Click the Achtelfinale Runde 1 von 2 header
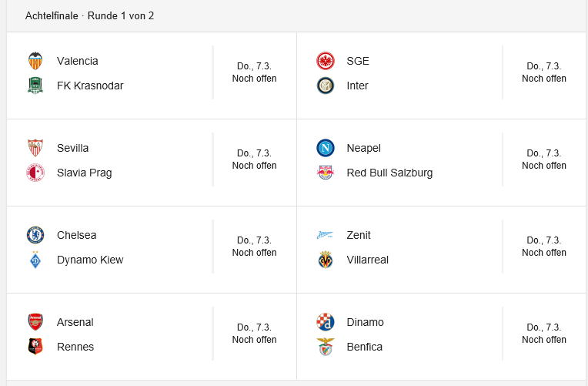The width and height of the screenshot is (588, 386). tap(89, 15)
